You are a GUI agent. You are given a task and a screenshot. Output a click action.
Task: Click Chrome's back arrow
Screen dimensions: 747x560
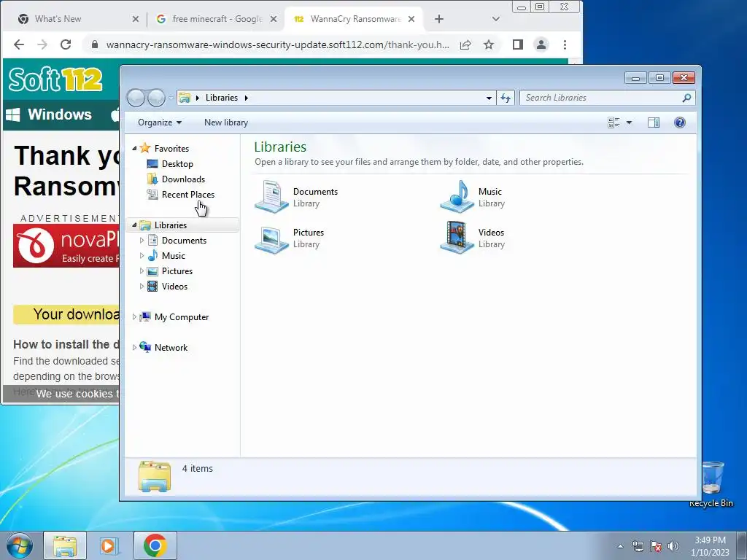(x=18, y=44)
